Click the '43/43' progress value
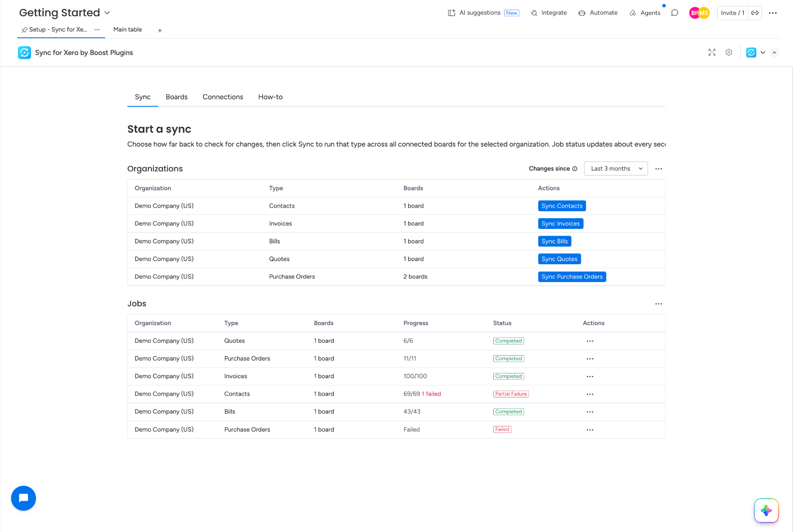793x532 pixels. [412, 412]
